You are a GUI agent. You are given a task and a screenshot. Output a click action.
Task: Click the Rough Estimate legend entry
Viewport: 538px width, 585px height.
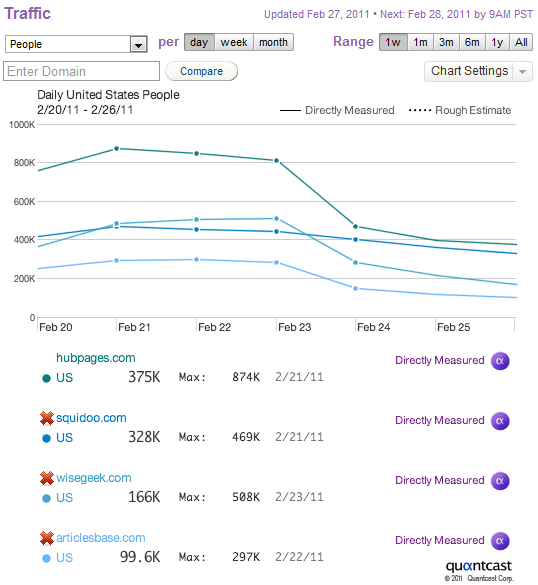460,110
